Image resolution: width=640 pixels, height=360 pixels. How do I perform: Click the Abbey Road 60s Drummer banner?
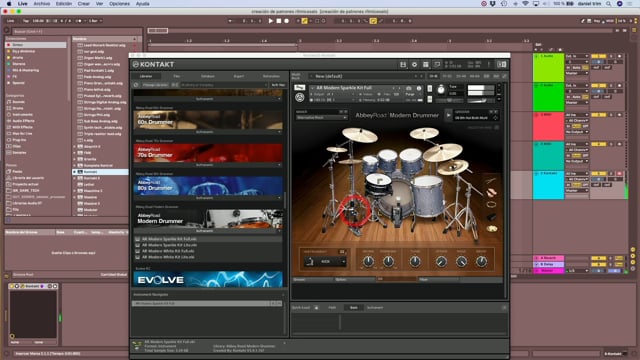pyautogui.click(x=208, y=120)
